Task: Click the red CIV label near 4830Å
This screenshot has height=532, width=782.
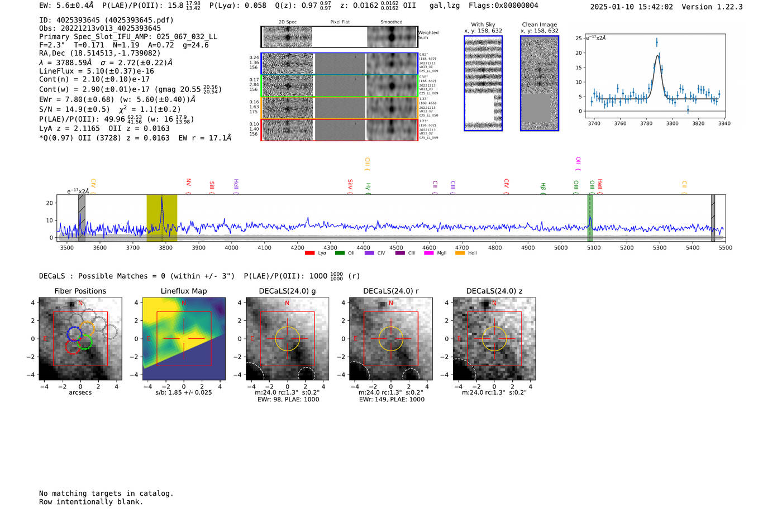Action: pos(507,186)
